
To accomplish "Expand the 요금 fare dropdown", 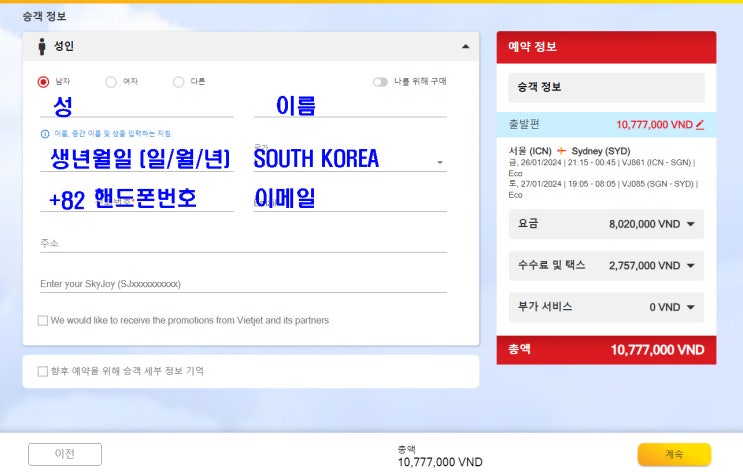I will [606, 224].
